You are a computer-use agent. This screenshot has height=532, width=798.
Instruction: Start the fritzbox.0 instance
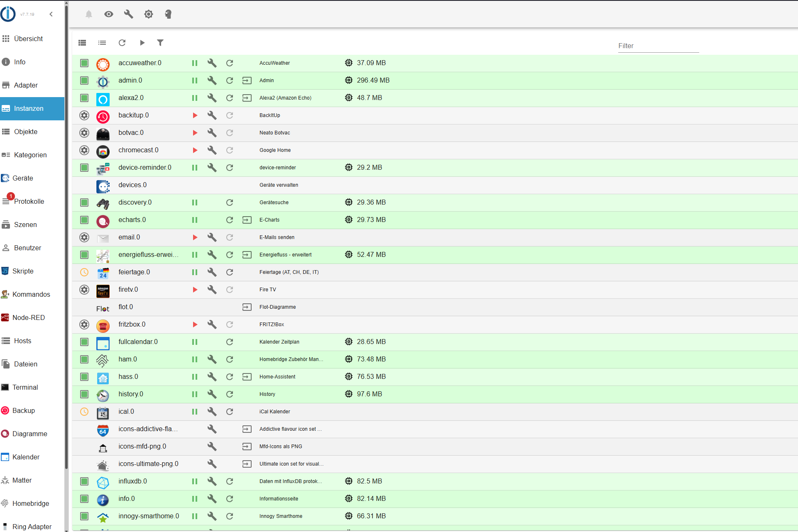[195, 324]
